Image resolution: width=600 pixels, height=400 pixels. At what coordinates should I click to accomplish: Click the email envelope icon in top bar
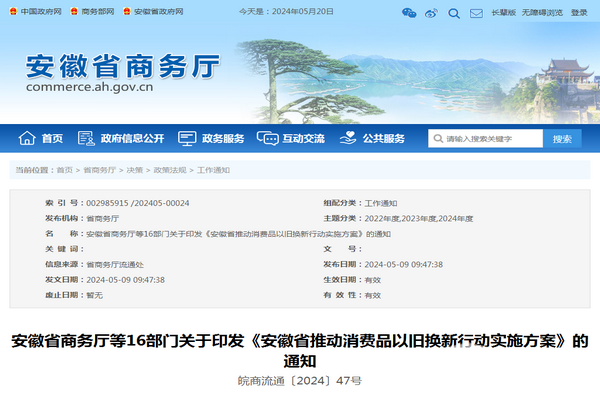click(x=475, y=13)
